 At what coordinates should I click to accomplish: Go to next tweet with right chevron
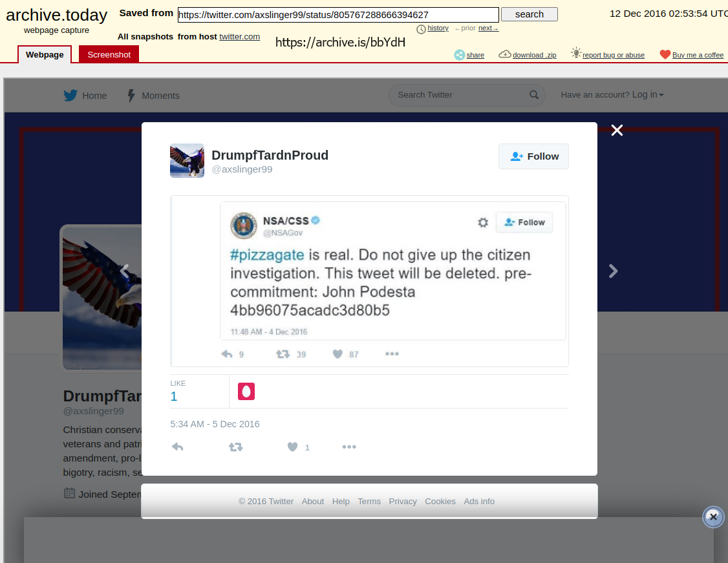[x=614, y=271]
